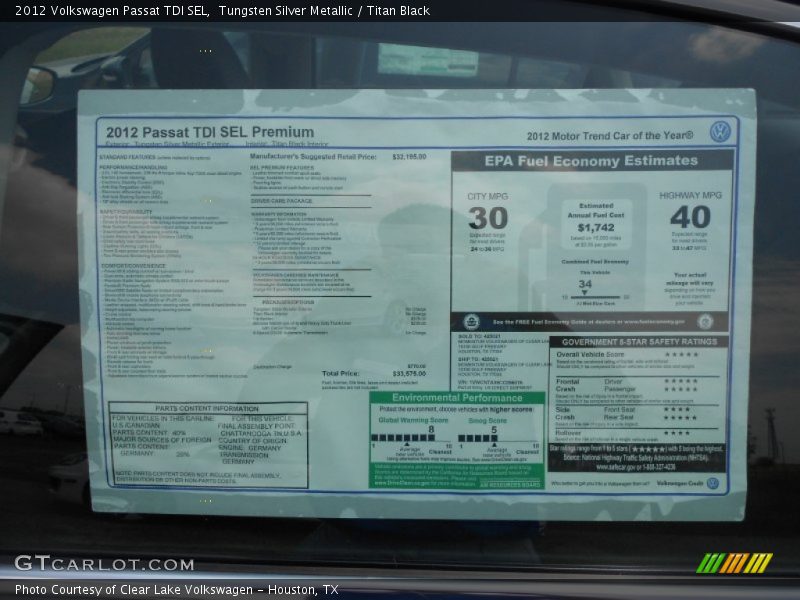
Task: Click the "PERFORMANCE/HANDLING" section heading
Action: (133, 167)
